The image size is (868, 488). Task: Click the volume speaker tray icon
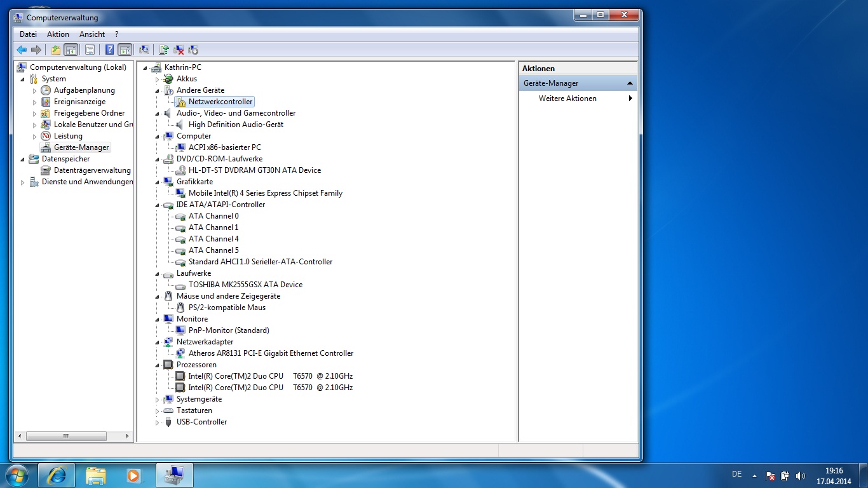[x=800, y=475]
